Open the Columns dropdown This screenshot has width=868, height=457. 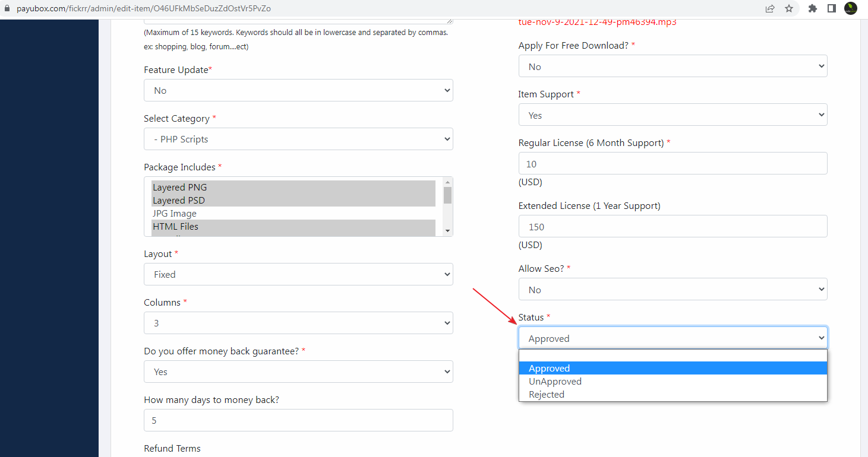[298, 323]
